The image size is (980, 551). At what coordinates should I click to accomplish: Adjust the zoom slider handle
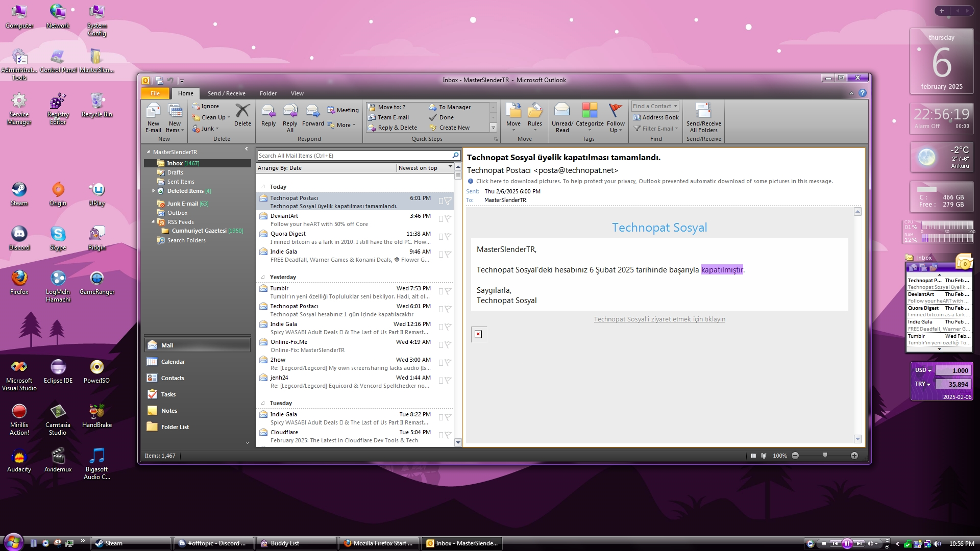825,455
